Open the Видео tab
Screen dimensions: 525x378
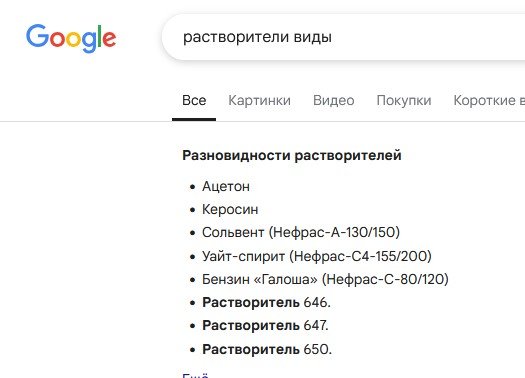(333, 100)
